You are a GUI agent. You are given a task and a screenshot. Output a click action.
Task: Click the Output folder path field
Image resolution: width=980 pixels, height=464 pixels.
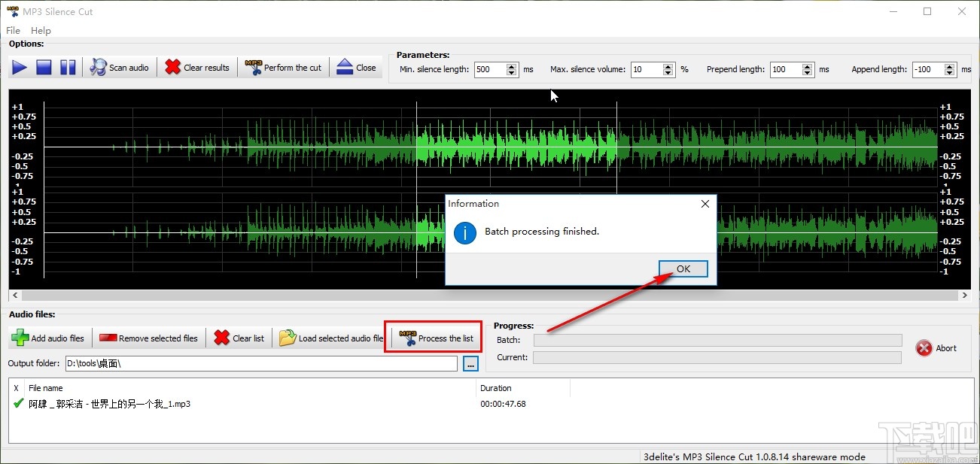261,363
